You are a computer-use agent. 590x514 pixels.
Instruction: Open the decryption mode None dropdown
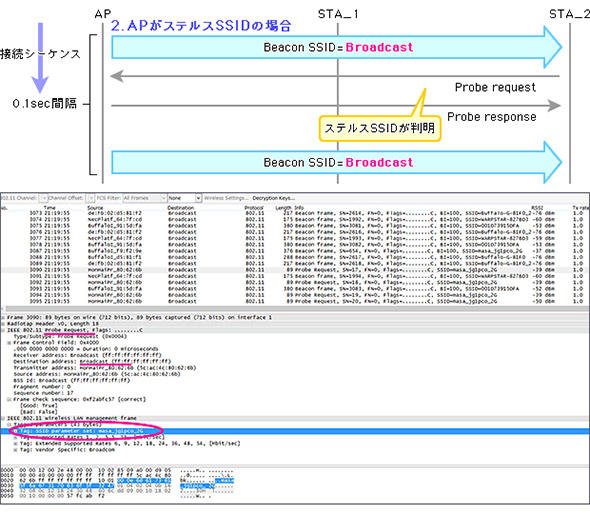(185, 198)
